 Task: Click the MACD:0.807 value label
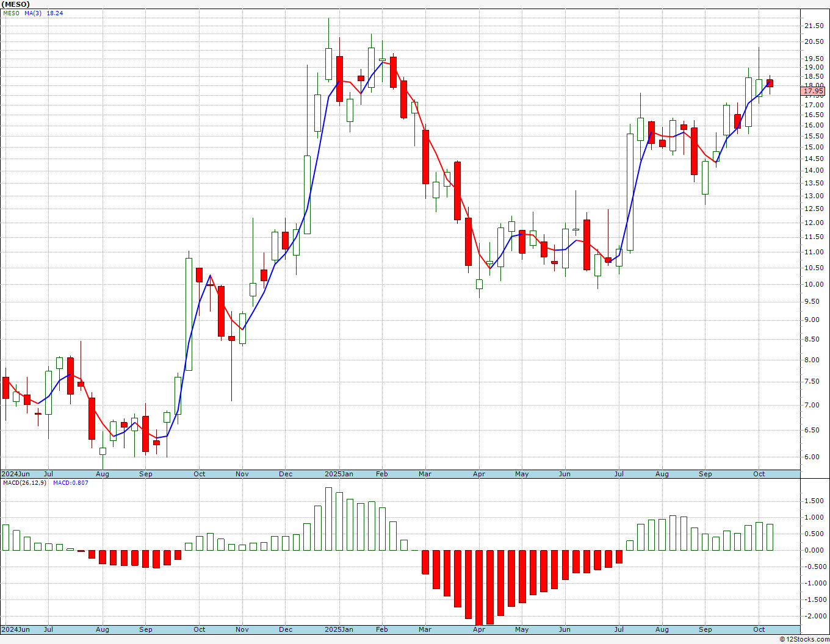70,483
